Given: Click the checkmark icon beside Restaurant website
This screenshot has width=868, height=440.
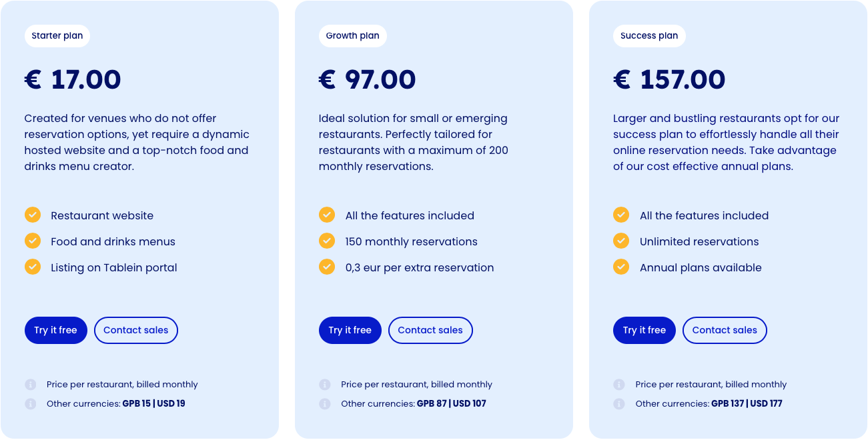Looking at the screenshot, I should (33, 215).
